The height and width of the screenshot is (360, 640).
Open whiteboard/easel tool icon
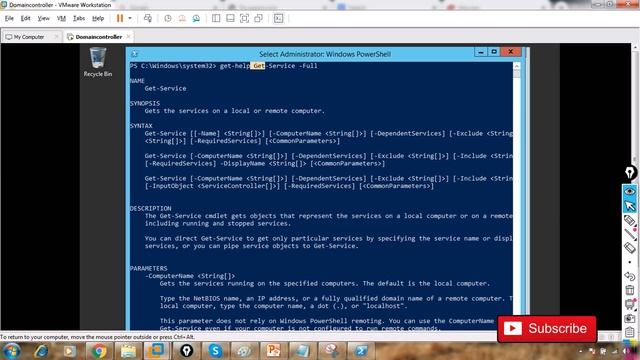pos(629,304)
